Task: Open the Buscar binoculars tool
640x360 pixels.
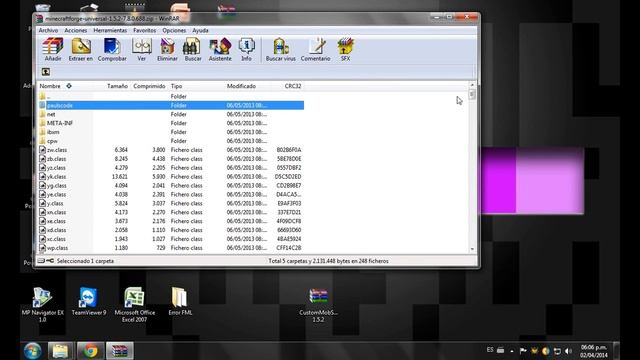Action: click(x=193, y=49)
